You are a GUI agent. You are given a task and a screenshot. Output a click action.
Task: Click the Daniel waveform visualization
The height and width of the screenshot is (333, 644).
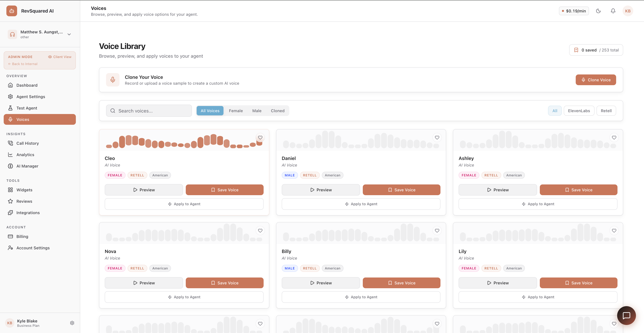(361, 139)
